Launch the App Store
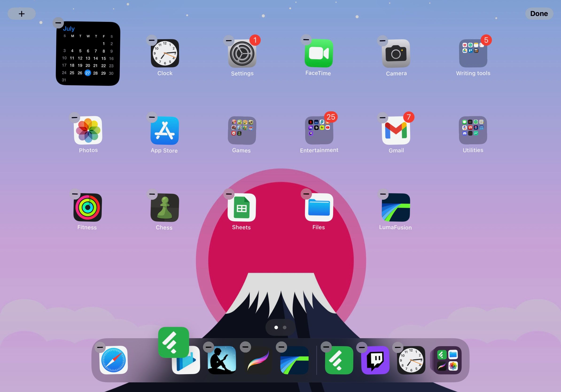561x392 pixels. pos(164,130)
